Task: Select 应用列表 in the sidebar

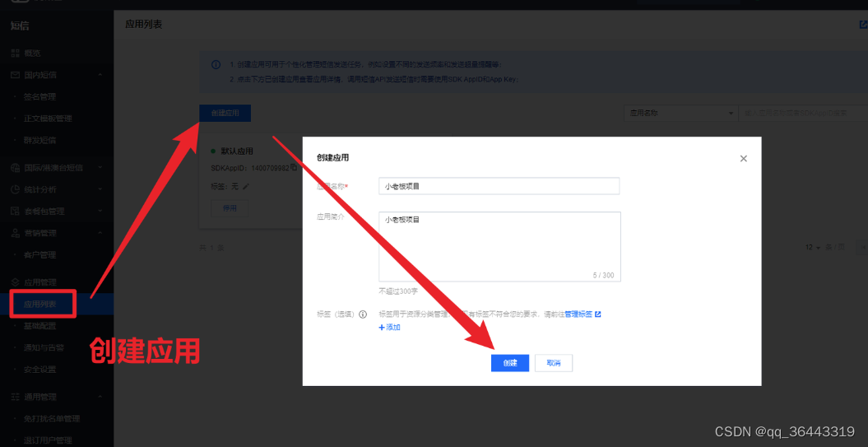Action: [x=39, y=304]
